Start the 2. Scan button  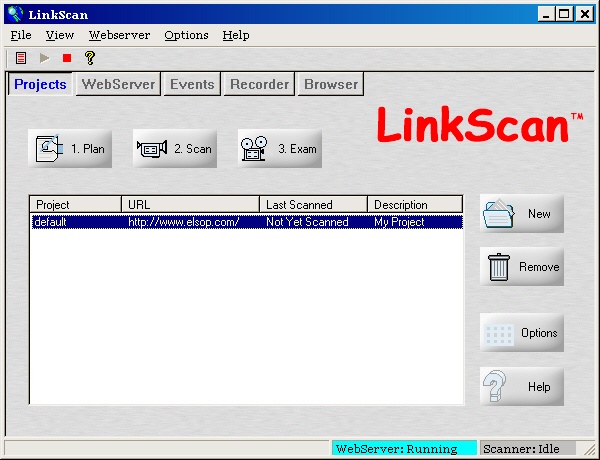coord(175,148)
